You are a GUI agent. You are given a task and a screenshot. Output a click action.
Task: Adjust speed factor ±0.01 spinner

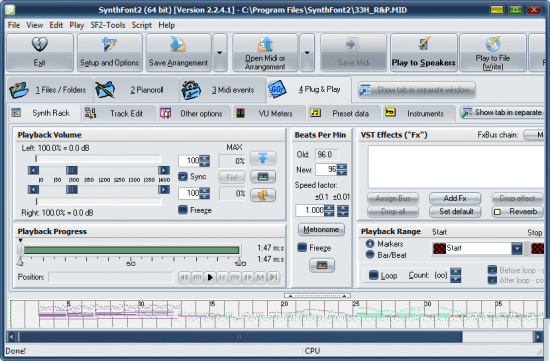(343, 210)
